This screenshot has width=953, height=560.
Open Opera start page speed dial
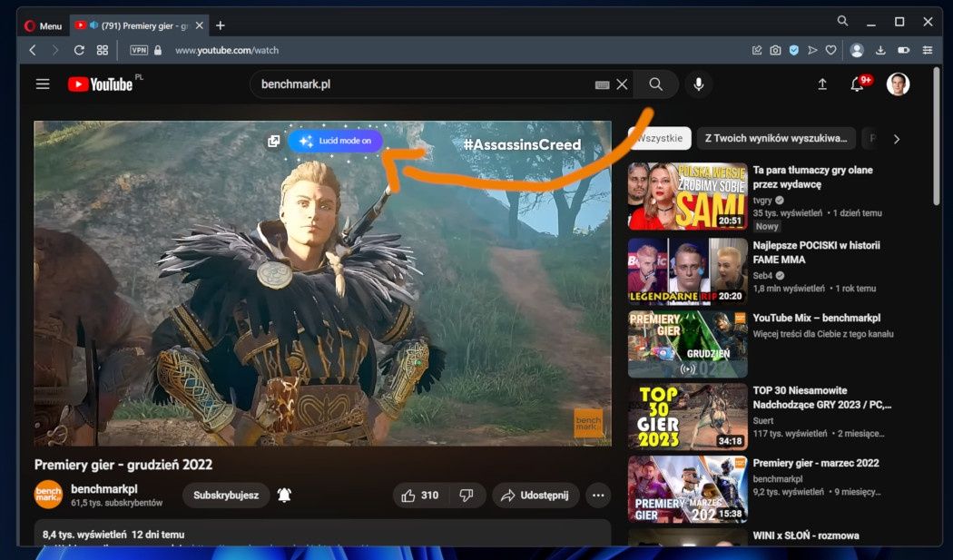click(x=102, y=51)
